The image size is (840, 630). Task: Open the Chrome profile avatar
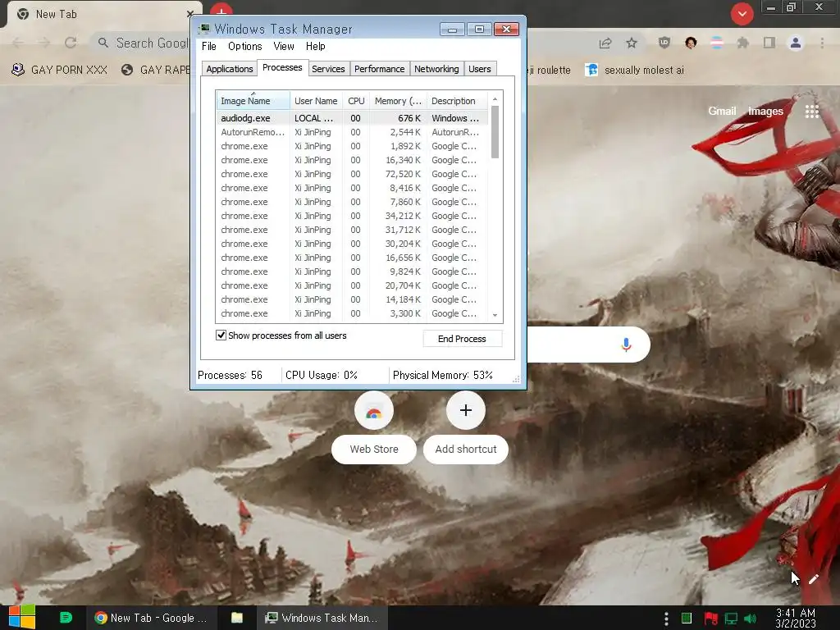796,43
